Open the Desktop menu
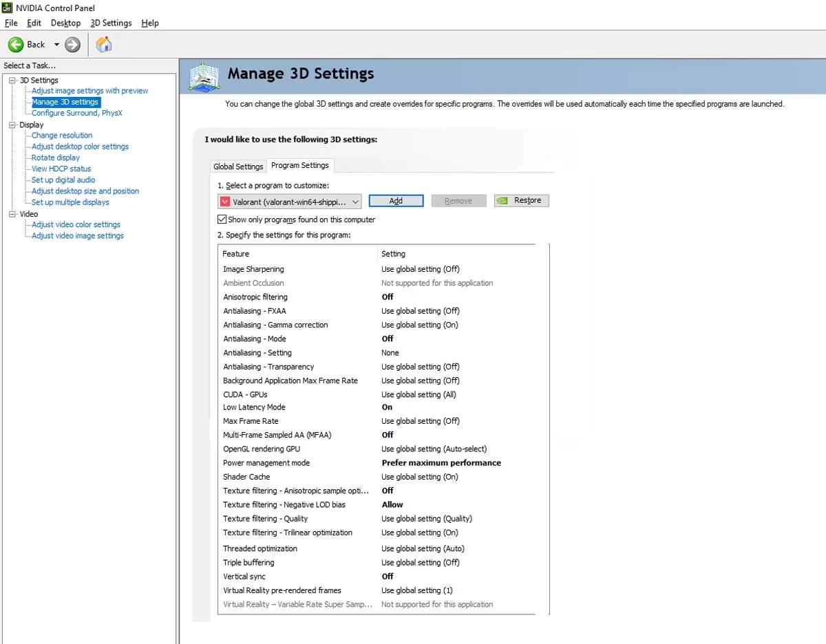826x644 pixels. (x=65, y=23)
